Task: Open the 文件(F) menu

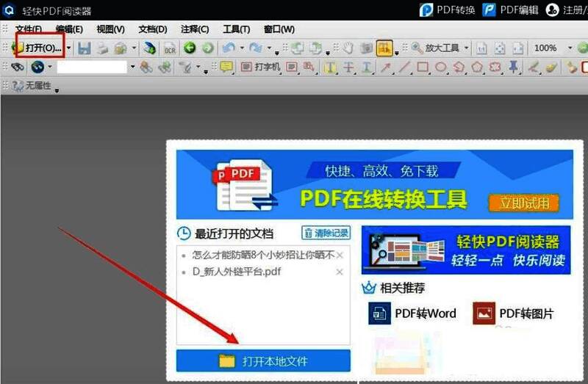Action: [29, 29]
